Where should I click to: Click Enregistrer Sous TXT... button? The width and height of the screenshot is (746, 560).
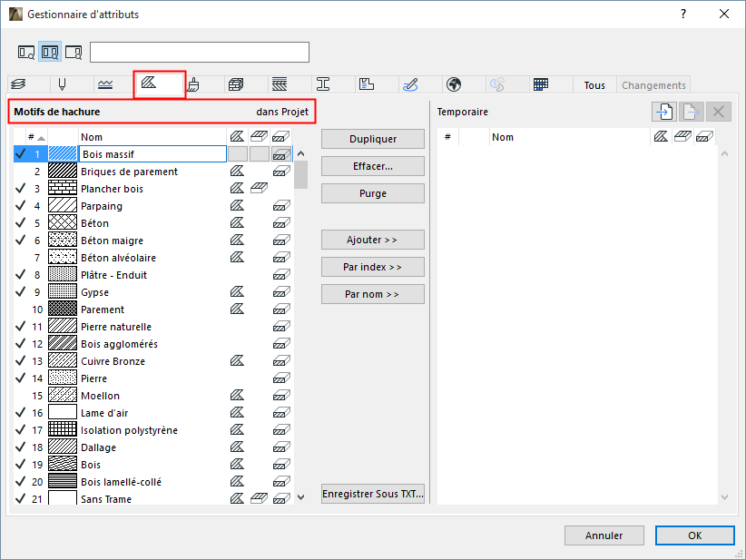point(372,494)
